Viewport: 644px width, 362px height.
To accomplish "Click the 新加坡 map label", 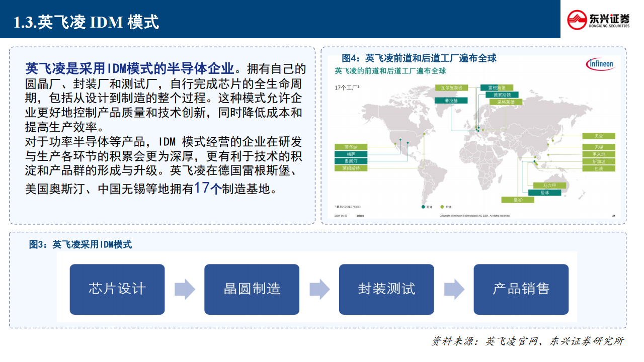I will pos(598,161).
